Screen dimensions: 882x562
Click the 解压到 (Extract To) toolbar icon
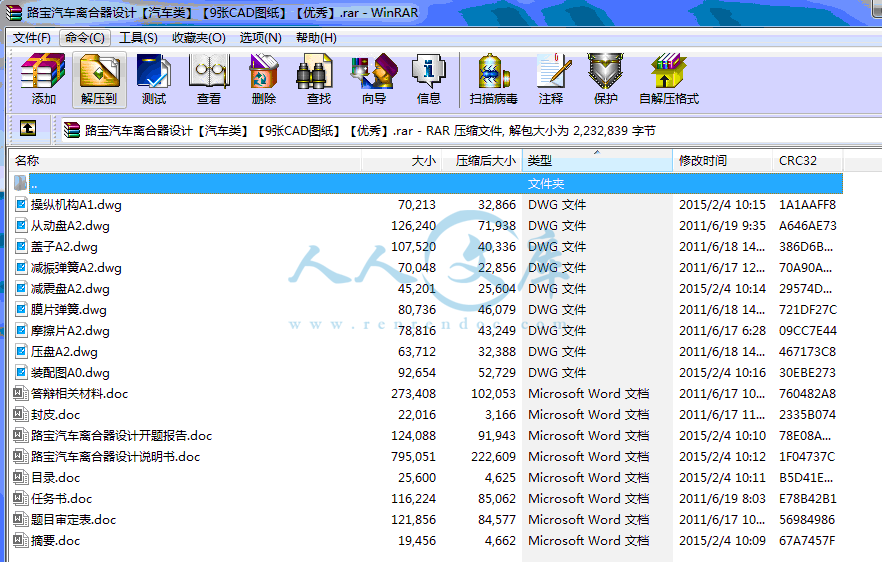tap(99, 79)
